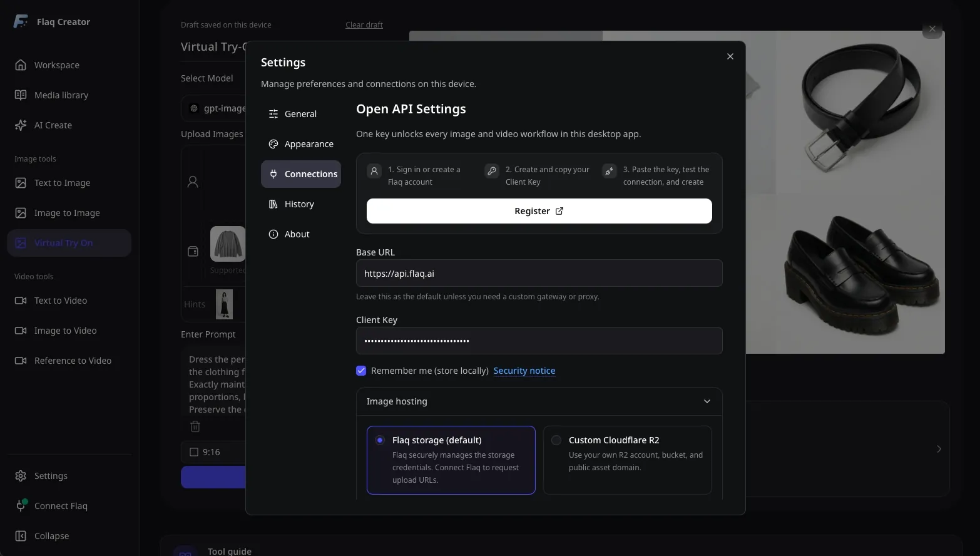This screenshot has height=556, width=980.
Task: Click into the Client Key field
Action: [x=539, y=341]
